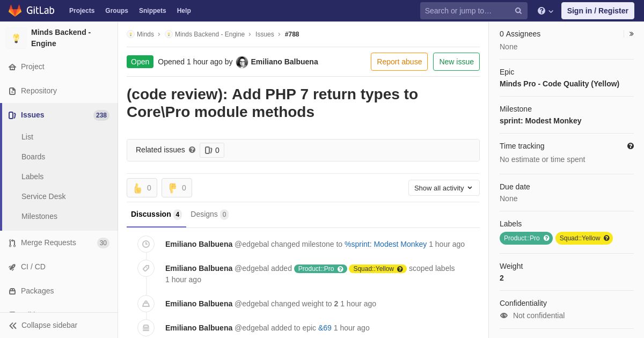
Task: Open the Help menu item
Action: point(184,11)
